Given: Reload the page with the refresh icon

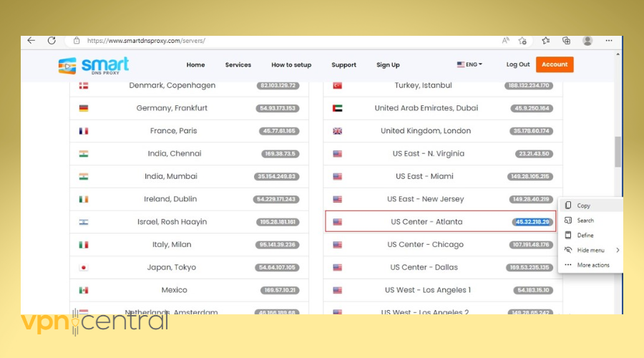Looking at the screenshot, I should coord(52,40).
